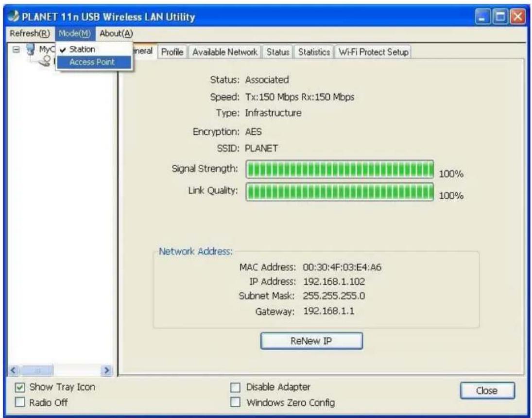Viewport: 532px width, 418px height.
Task: Open the Status tab
Action: tap(278, 52)
